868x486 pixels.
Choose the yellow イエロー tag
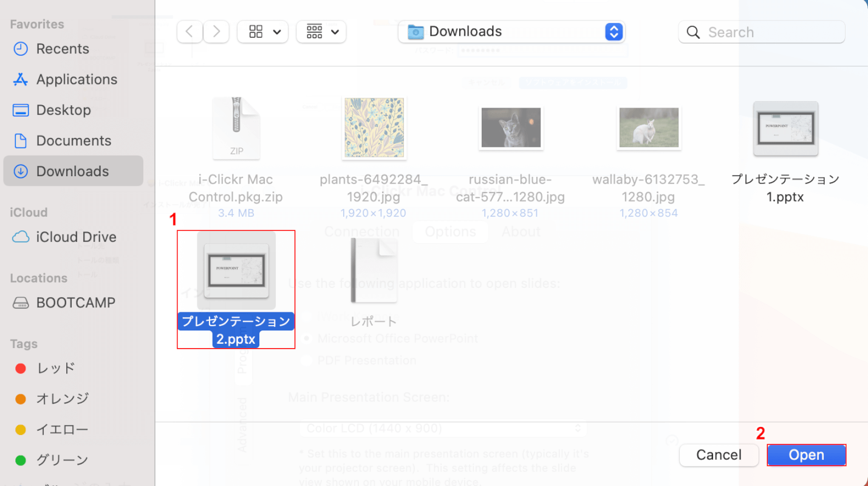(x=73, y=430)
